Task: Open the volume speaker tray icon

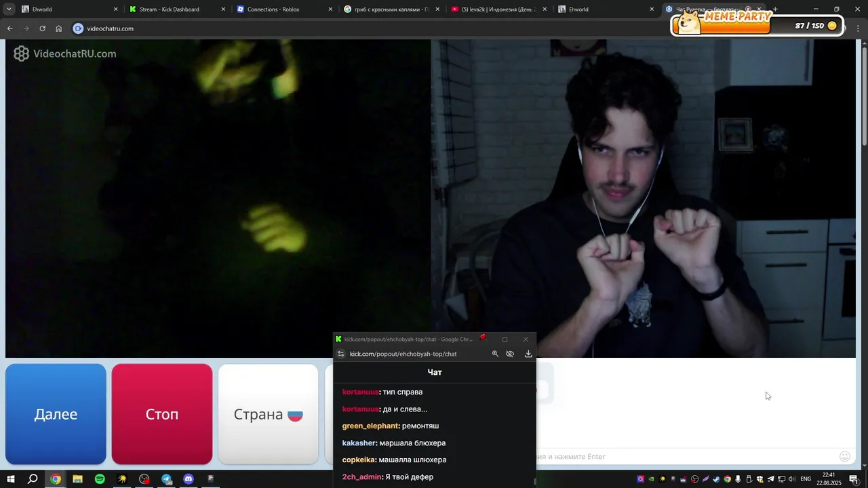Action: (792, 479)
